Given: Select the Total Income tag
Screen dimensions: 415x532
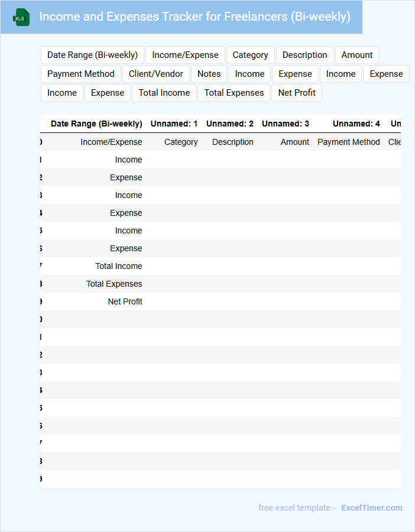Looking at the screenshot, I should pyautogui.click(x=164, y=93).
